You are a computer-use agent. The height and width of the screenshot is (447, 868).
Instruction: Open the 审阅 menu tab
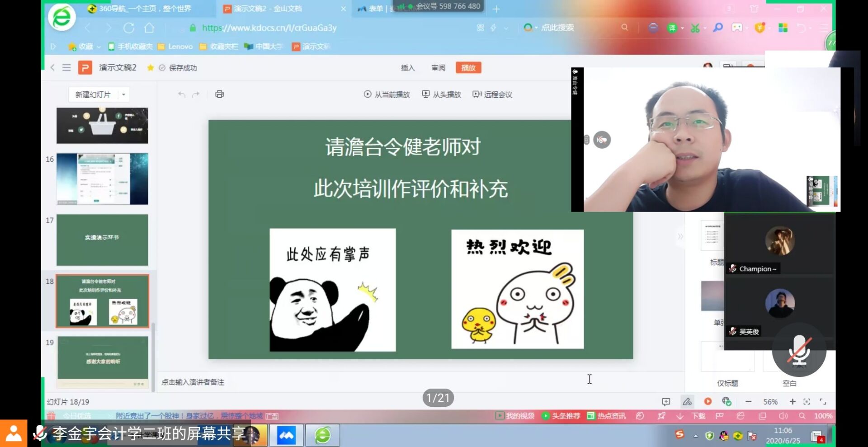(x=438, y=68)
